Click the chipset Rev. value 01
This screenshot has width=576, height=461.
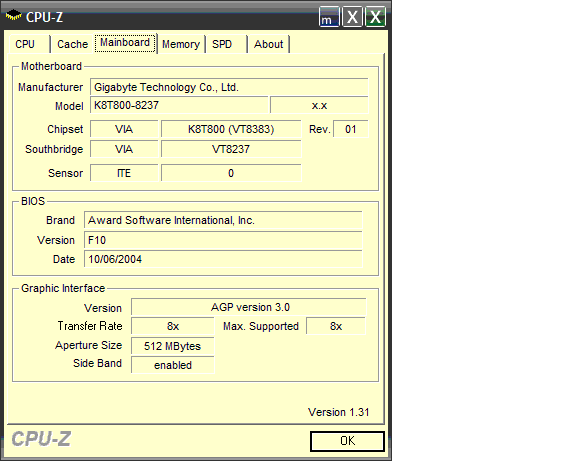[350, 129]
